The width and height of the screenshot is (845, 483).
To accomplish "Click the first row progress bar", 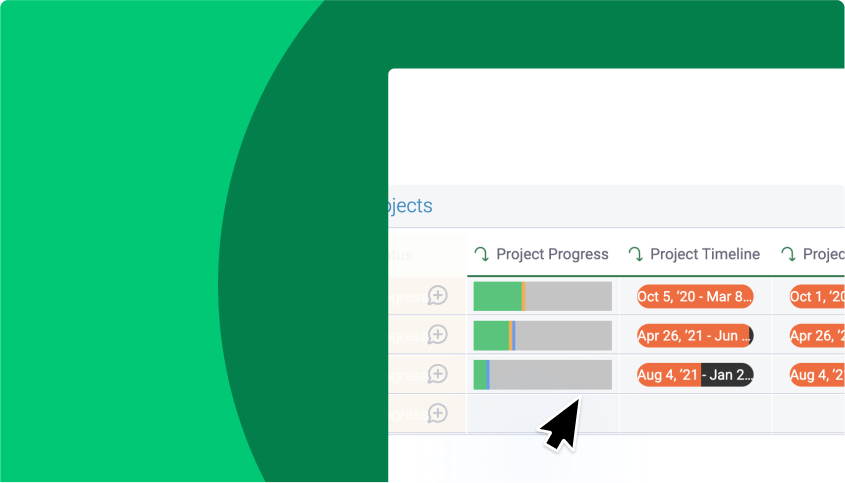I will pos(542,296).
